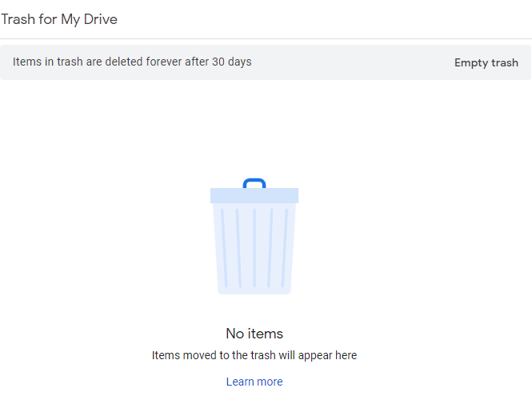Click the rightmost stripe on the trash can

[284, 248]
